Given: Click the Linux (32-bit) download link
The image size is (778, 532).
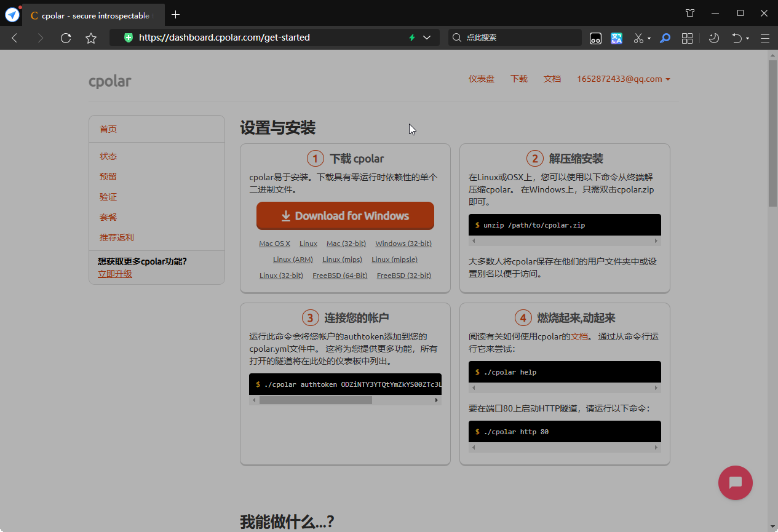Looking at the screenshot, I should (x=281, y=276).
